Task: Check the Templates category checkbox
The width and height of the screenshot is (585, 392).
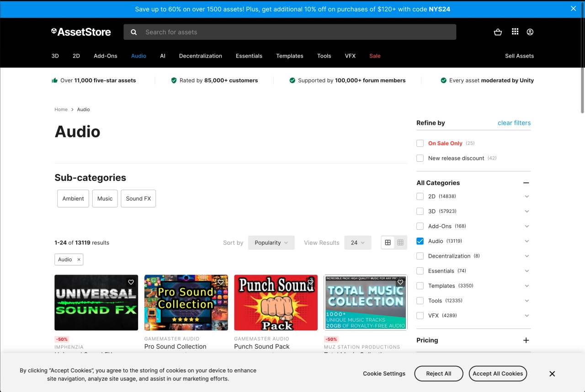Action: pos(420,286)
